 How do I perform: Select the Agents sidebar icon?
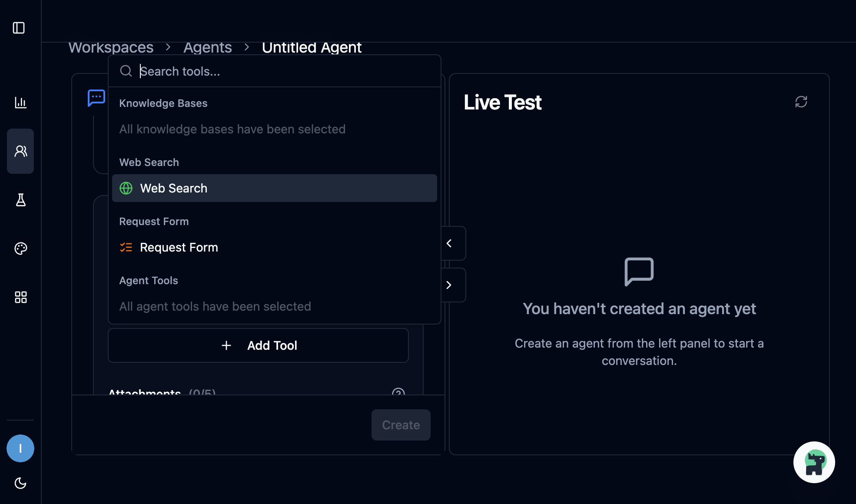click(x=20, y=151)
